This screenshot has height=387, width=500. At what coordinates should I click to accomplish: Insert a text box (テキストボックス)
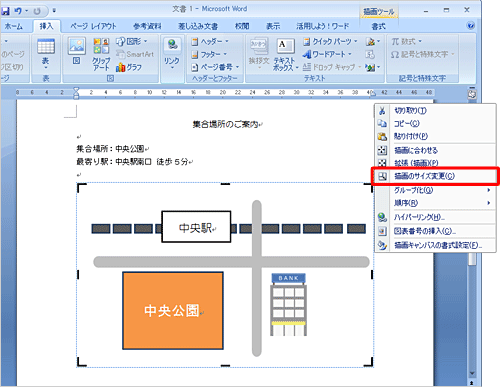click(284, 54)
